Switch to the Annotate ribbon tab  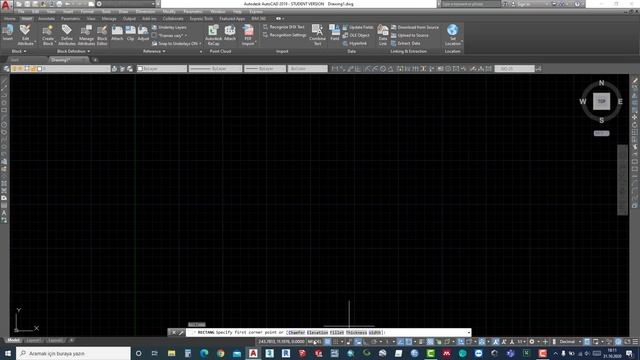46,19
